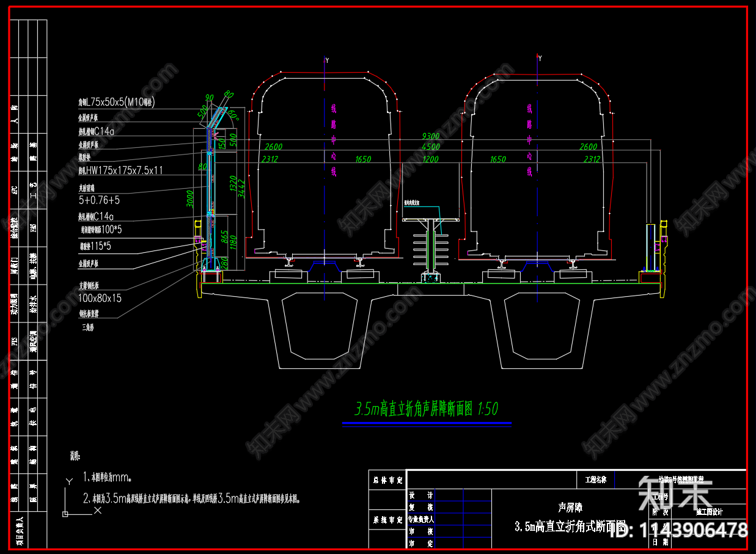Select the "100x80x15" plate size text
The width and height of the screenshot is (756, 554).
100,298
